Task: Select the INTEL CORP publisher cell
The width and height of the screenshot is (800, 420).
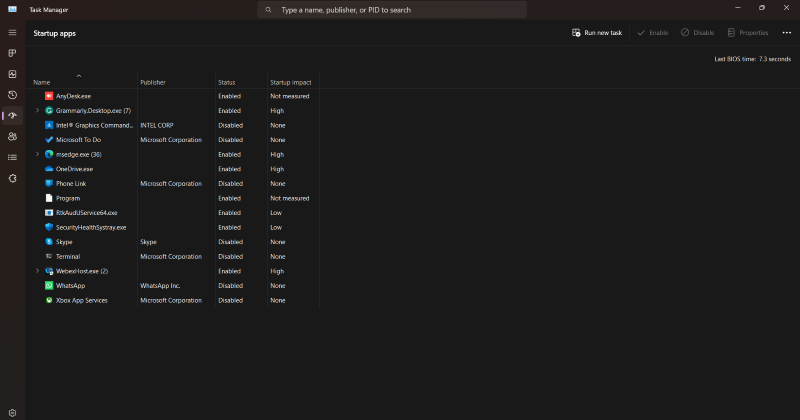Action: pos(157,125)
